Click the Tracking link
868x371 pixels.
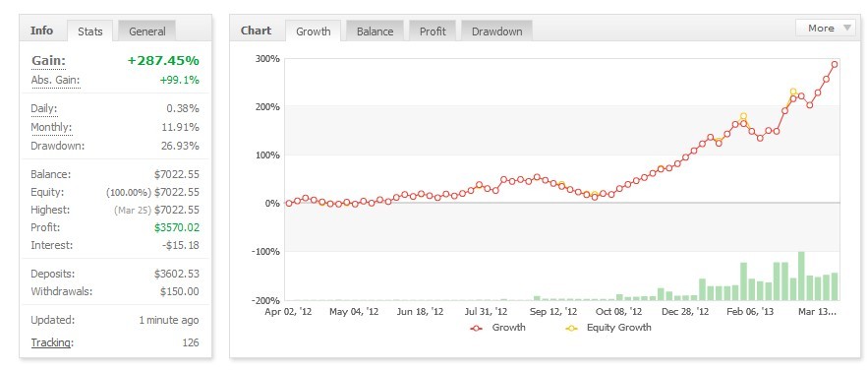coord(51,342)
